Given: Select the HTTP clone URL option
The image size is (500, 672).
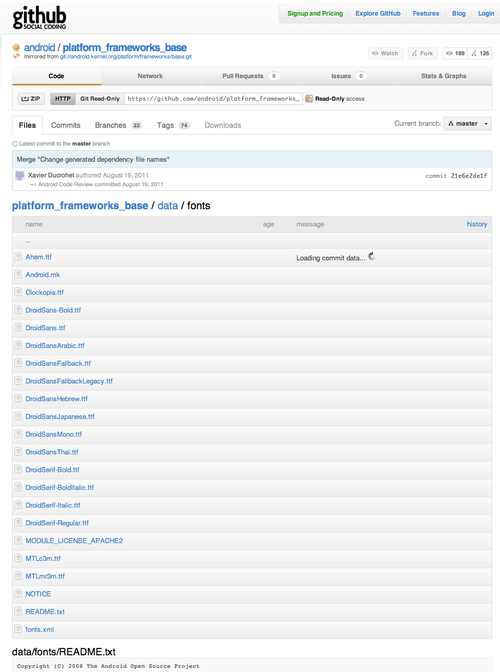Looking at the screenshot, I should coord(63,99).
